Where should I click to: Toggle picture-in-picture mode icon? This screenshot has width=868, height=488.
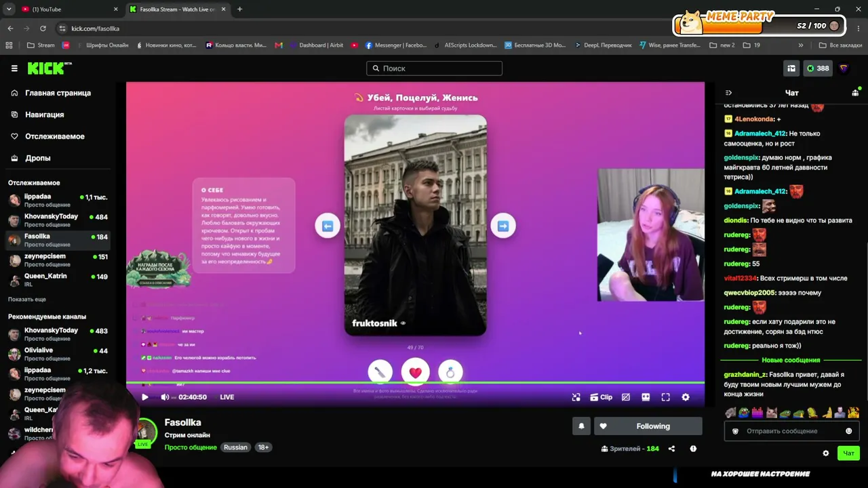tap(576, 397)
